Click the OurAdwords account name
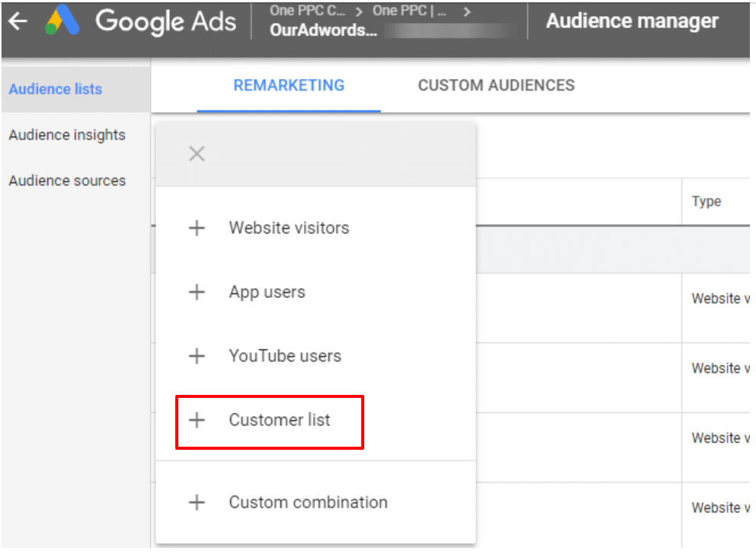756x558 pixels. [x=324, y=30]
